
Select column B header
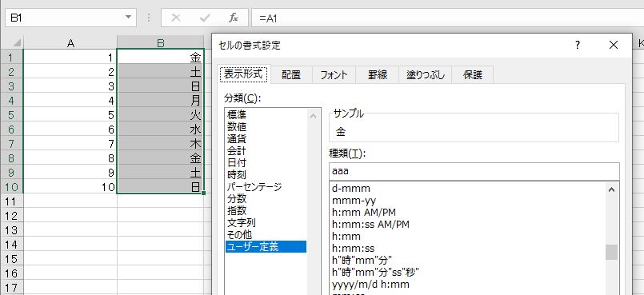point(161,42)
